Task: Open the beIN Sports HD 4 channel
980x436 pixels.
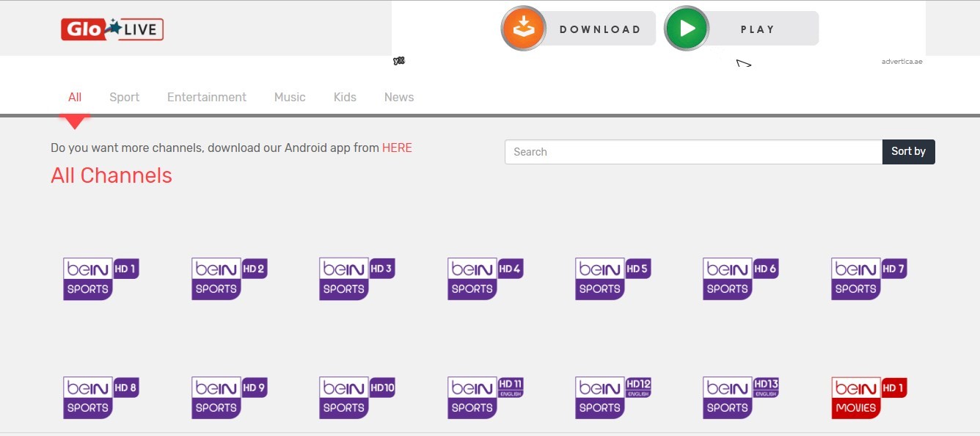Action: pyautogui.click(x=485, y=279)
